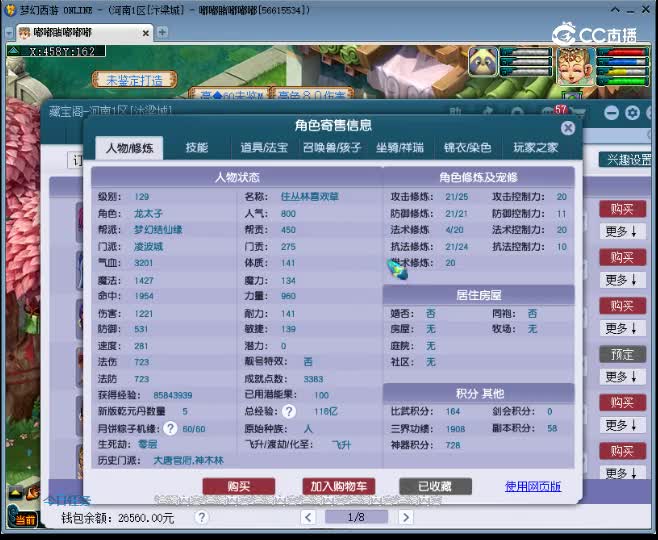Click the 历史门派 value 大唐官府,神木林
Image resolution: width=658 pixels, height=540 pixels.
tap(188, 460)
